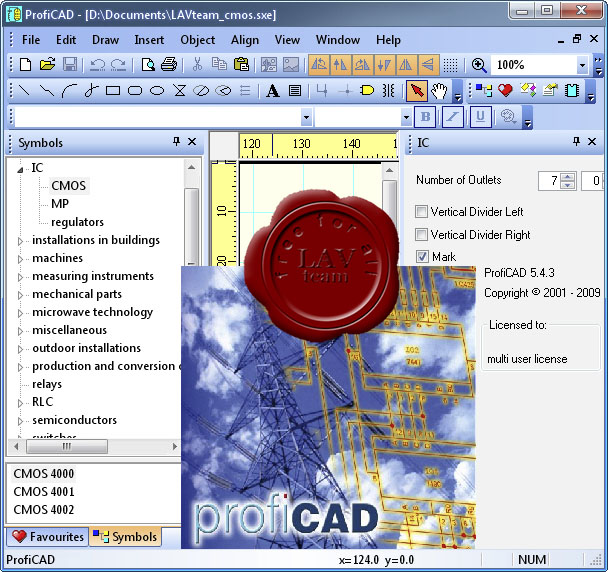Decrease Number of Outlets with down arrow

click(x=568, y=185)
